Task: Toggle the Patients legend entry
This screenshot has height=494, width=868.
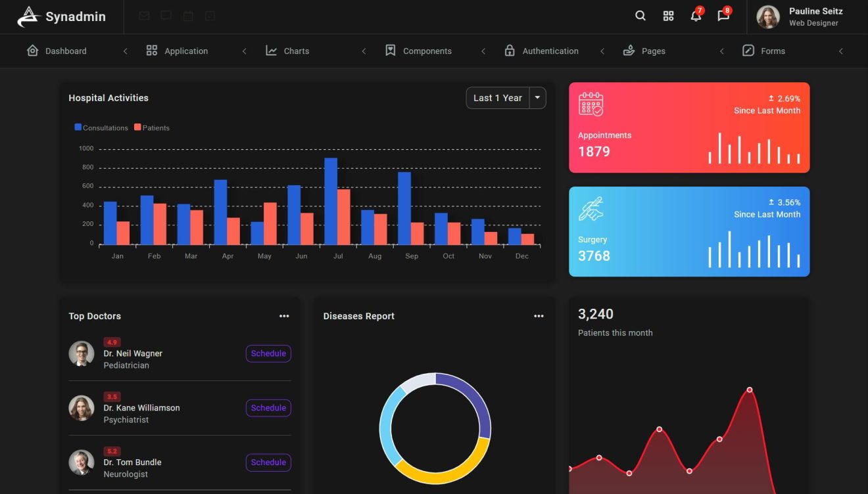Action: 151,127
